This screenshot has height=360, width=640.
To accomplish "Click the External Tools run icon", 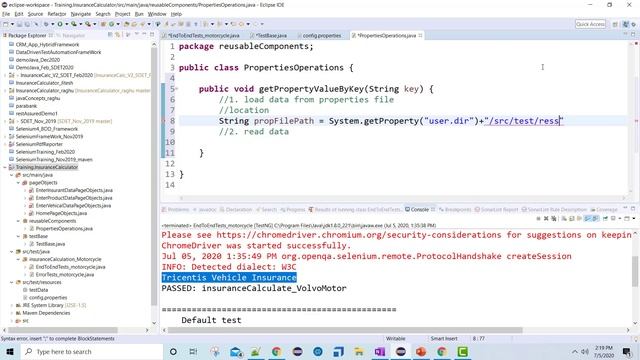I will click(x=87, y=24).
